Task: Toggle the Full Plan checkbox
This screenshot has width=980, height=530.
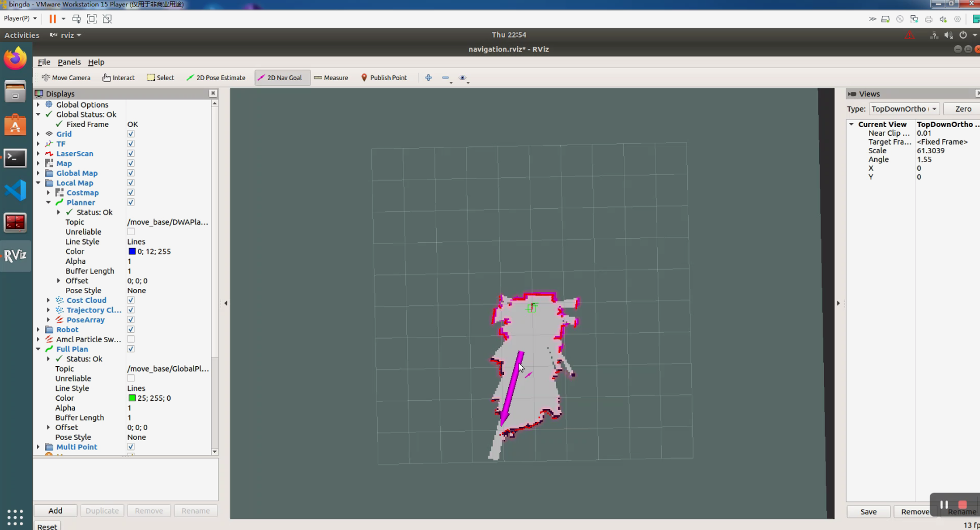Action: [x=131, y=349]
